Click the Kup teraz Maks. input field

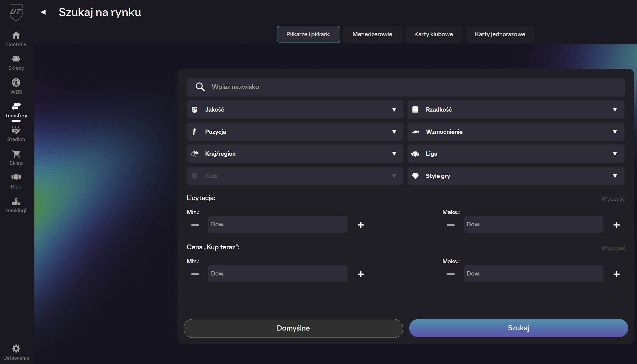coord(533,274)
